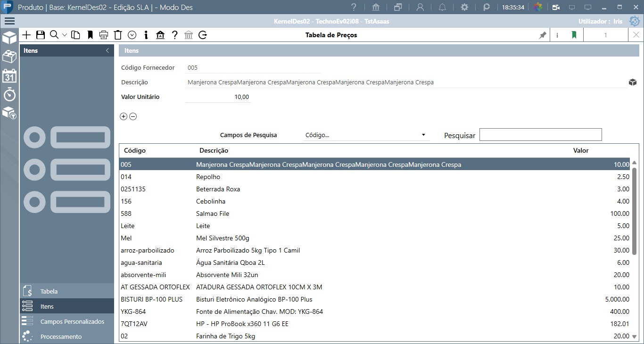Pin the Tabela de Preços window
The image size is (644, 344).
point(543,35)
